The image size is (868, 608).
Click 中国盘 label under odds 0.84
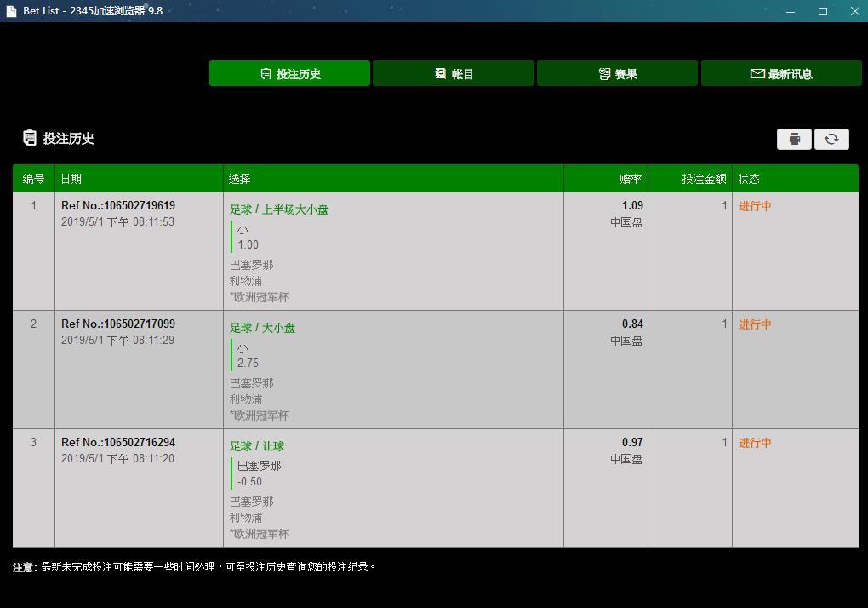click(x=626, y=341)
